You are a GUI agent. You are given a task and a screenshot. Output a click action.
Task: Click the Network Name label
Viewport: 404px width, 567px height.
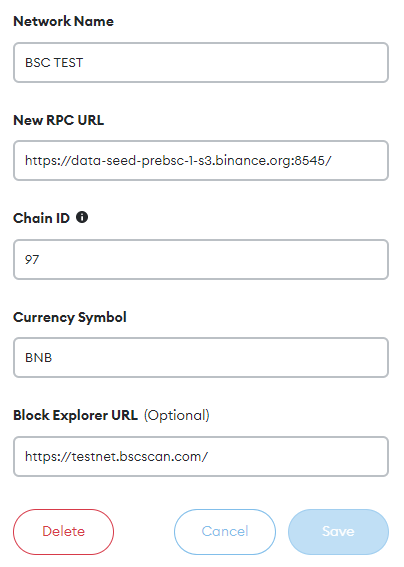tap(64, 21)
